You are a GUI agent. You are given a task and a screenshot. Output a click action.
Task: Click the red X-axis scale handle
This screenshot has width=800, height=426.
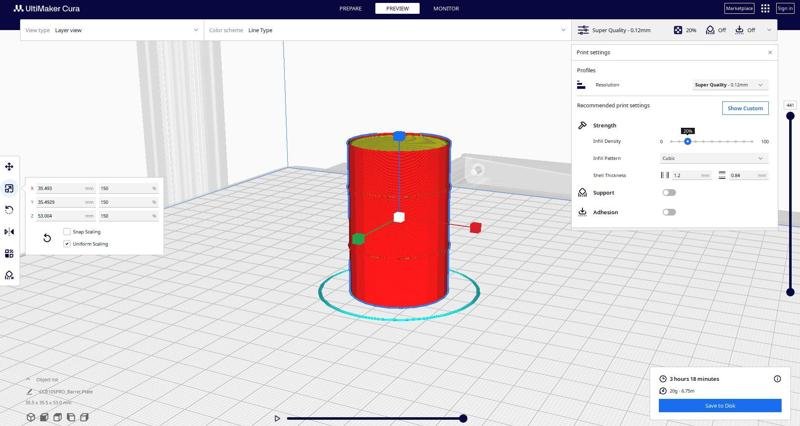[x=476, y=228]
